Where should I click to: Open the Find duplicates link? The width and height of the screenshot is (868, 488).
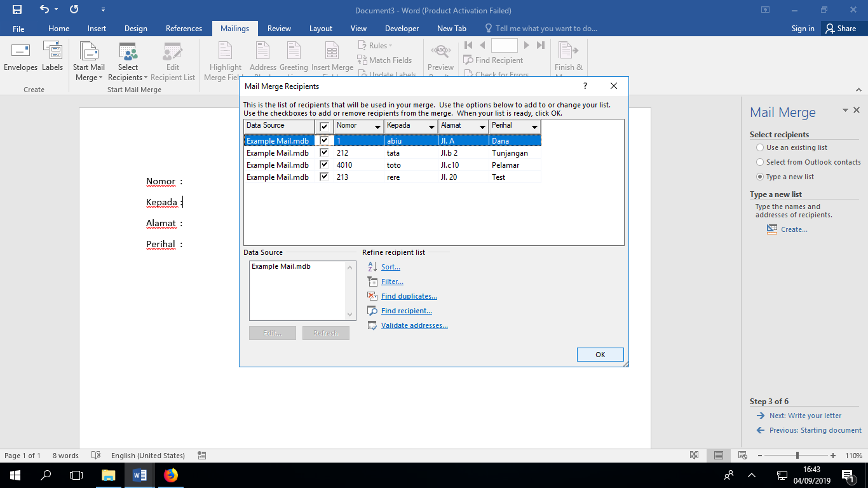tap(409, 296)
